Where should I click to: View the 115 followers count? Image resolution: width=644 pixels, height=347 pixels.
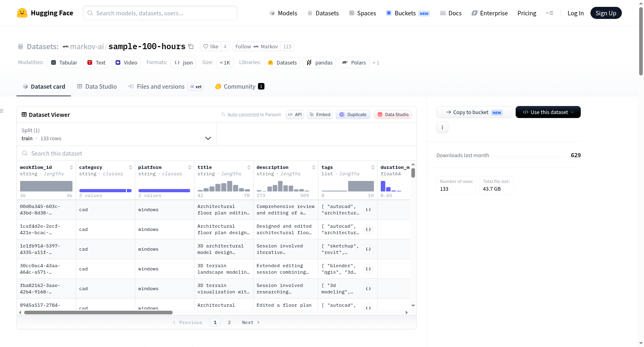(x=287, y=46)
